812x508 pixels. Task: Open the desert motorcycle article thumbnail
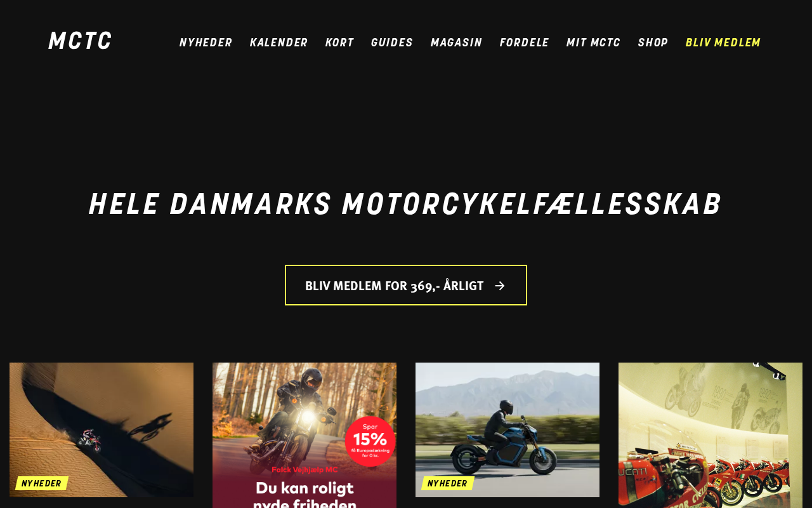(x=101, y=430)
